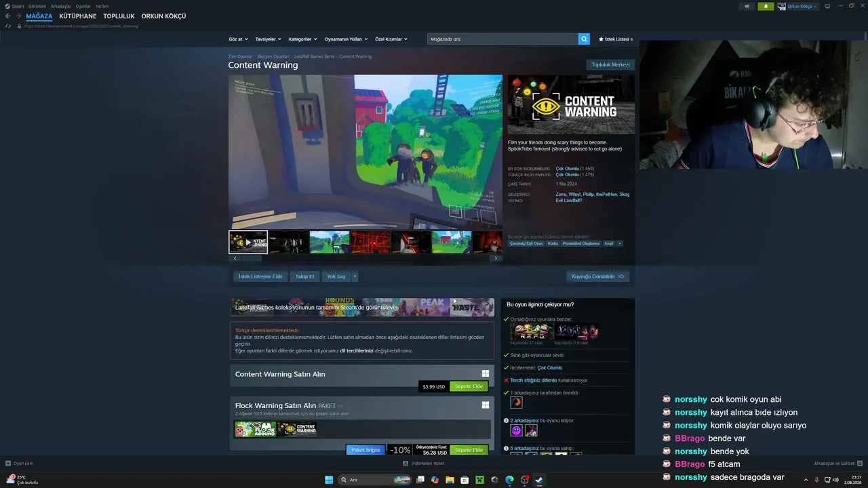Screen dimensions: 868x488
Task: Open the Steam announcements megaphone icon
Action: (747, 6)
